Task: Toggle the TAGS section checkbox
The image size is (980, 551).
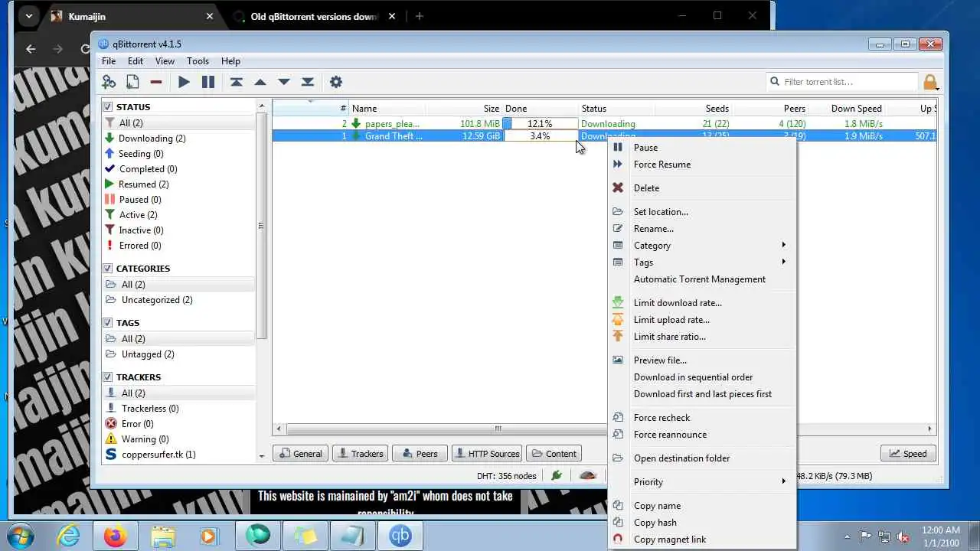Action: tap(108, 323)
